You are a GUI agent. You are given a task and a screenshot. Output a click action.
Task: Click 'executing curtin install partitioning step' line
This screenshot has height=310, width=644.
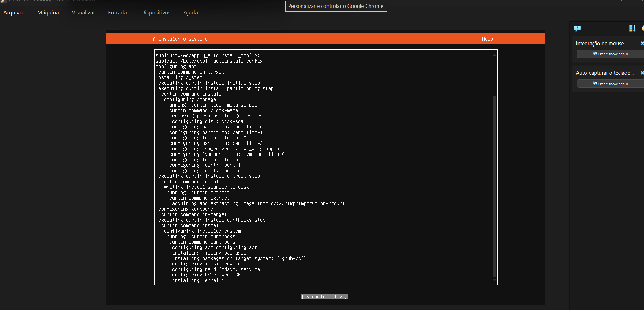216,88
